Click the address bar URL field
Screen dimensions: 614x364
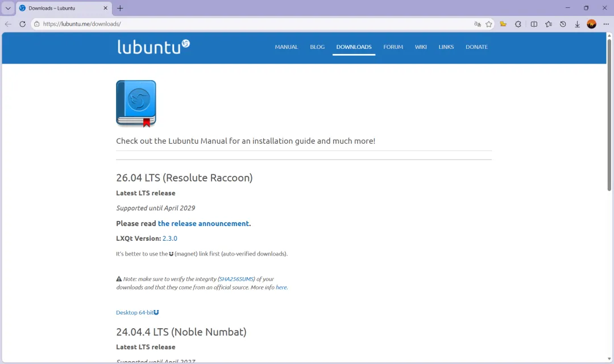click(x=255, y=24)
